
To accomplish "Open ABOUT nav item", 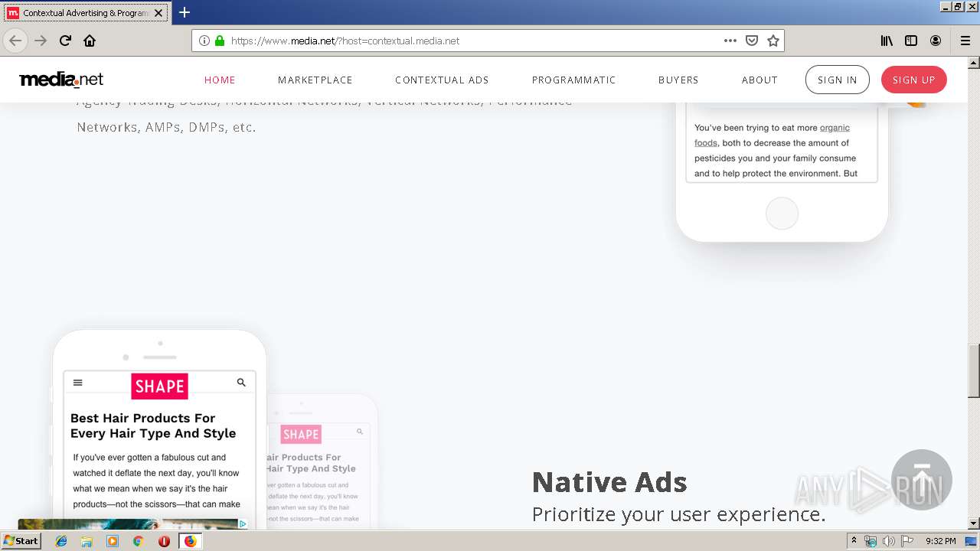I will click(x=759, y=80).
